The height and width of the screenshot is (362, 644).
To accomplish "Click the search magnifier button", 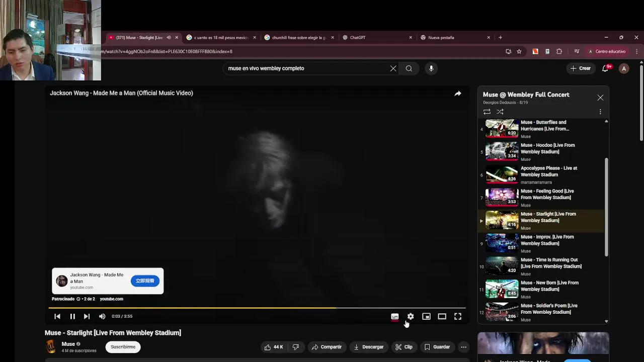I will (409, 68).
